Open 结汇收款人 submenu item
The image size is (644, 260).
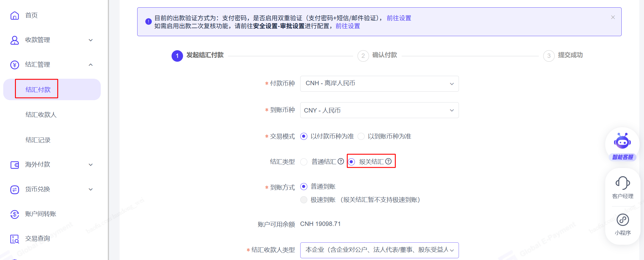[41, 115]
